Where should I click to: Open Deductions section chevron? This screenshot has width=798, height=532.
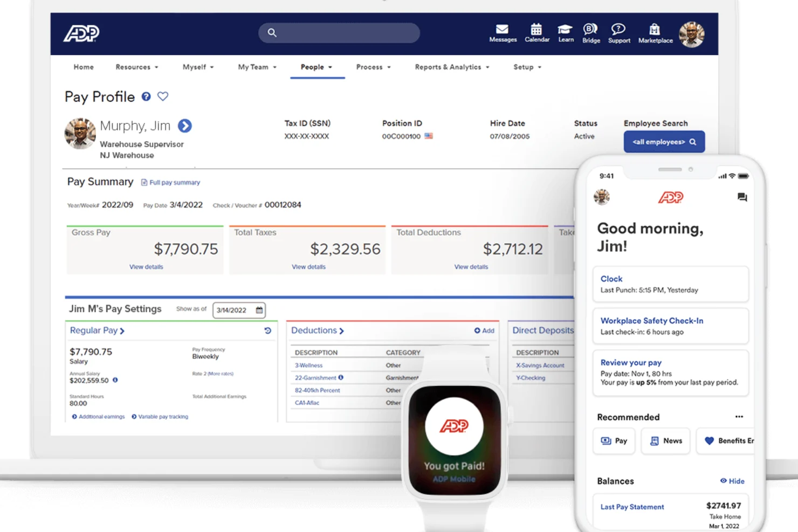[x=341, y=331]
